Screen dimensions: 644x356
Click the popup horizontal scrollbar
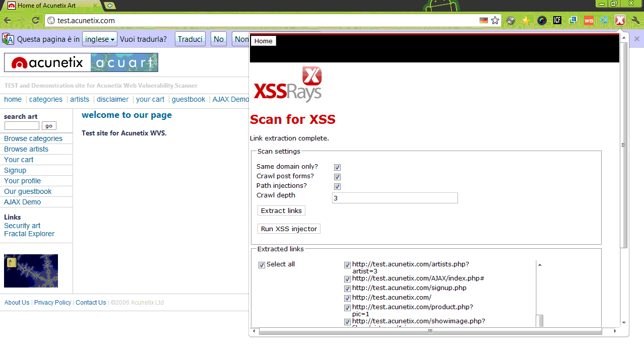(x=430, y=331)
